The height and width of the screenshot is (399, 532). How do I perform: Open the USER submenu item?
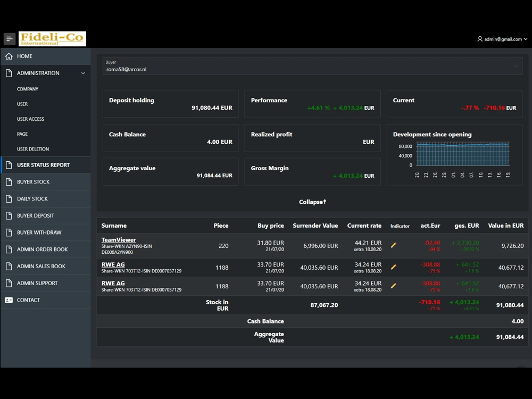pos(22,104)
